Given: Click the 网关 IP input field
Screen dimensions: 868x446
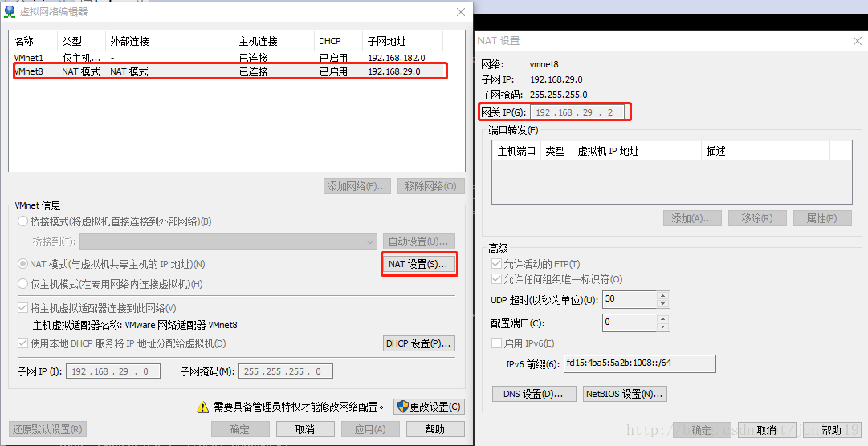Looking at the screenshot, I should point(577,111).
